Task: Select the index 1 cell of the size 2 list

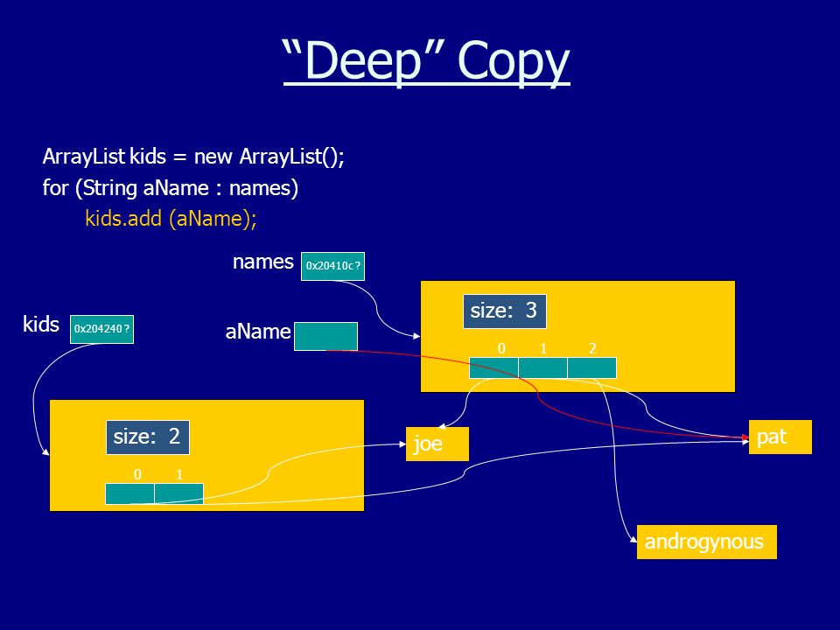Action: (x=178, y=493)
